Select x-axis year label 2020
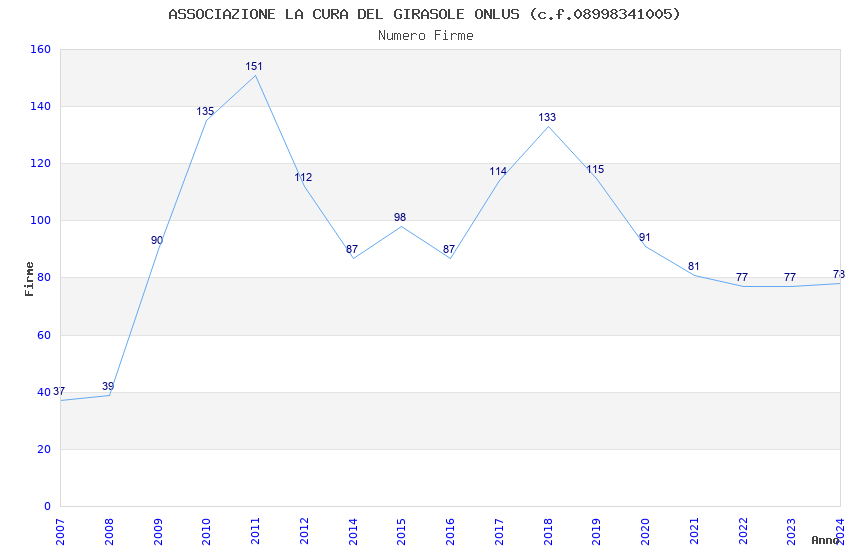 (x=646, y=532)
